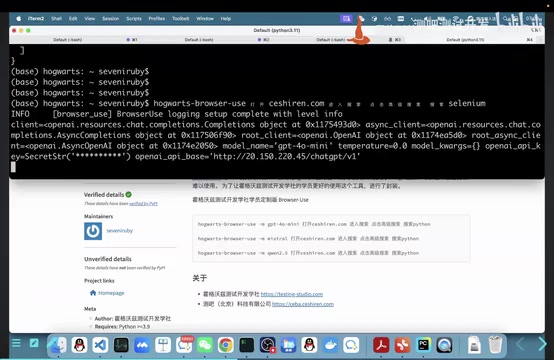
Task: Switch to iTerm terminal dock icon
Action: pyautogui.click(x=246, y=344)
